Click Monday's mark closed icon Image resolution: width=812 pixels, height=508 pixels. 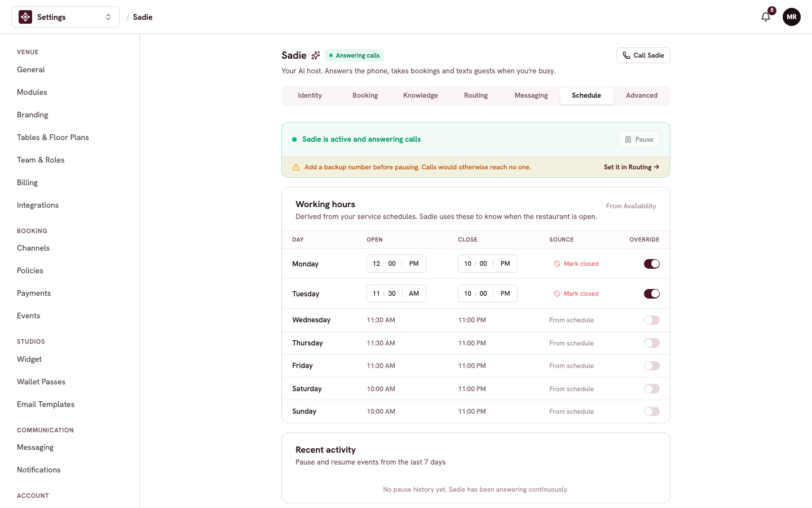557,264
